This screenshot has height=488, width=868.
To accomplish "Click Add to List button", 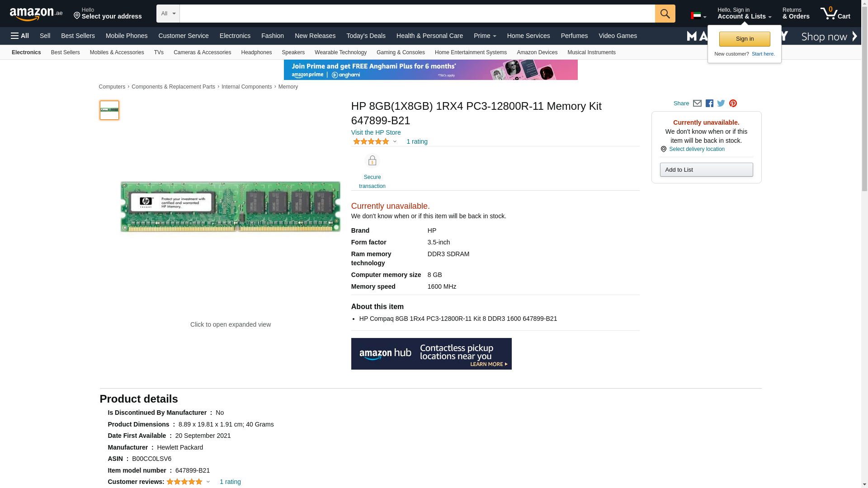I will [706, 170].
